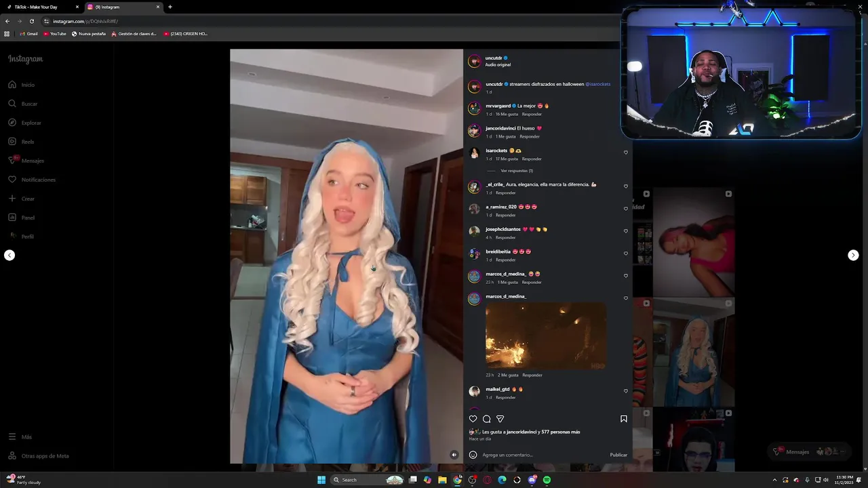Reply to mrvargasrd's comment

point(532,114)
